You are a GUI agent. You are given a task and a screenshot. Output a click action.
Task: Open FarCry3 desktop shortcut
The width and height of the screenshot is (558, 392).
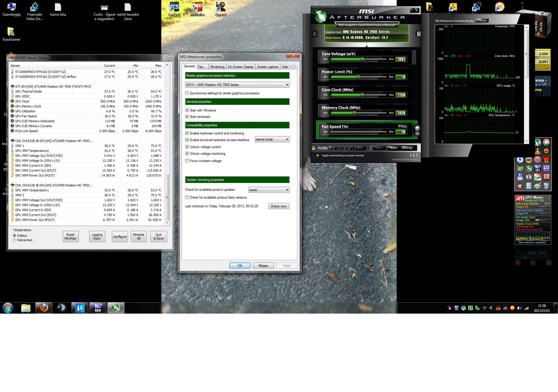pos(174,9)
